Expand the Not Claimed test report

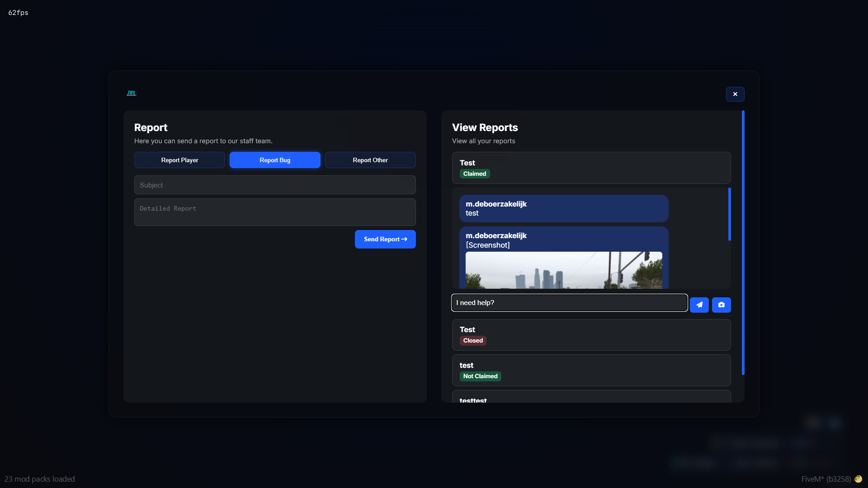point(591,371)
